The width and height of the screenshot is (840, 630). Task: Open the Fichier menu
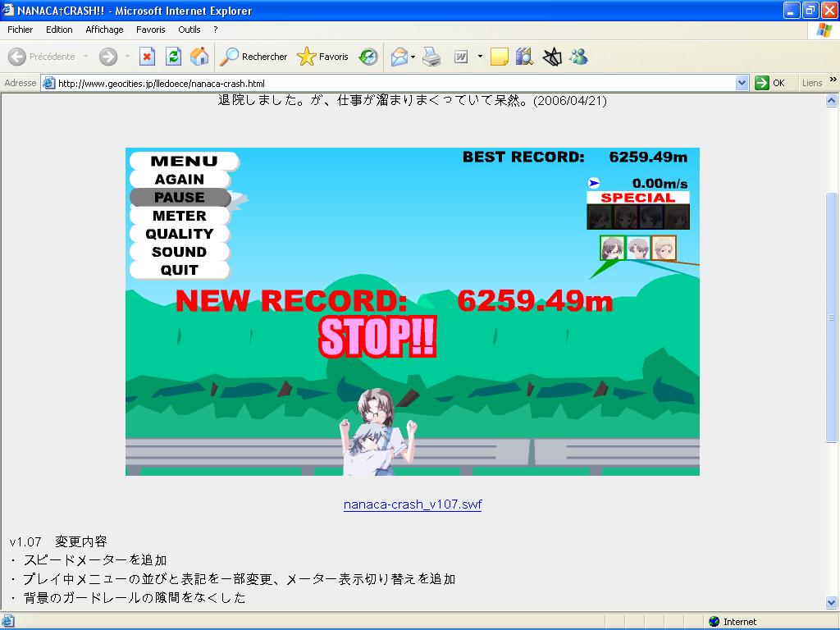coord(20,30)
